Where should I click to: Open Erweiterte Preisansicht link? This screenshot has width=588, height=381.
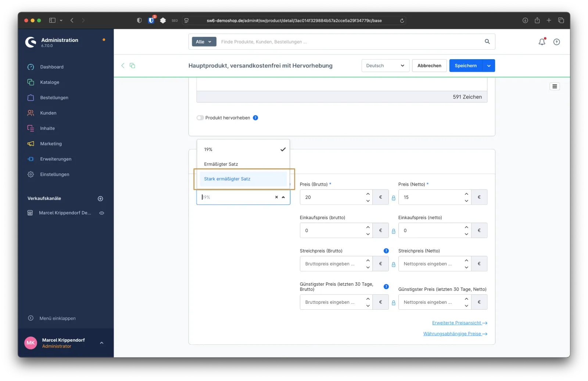(x=457, y=323)
